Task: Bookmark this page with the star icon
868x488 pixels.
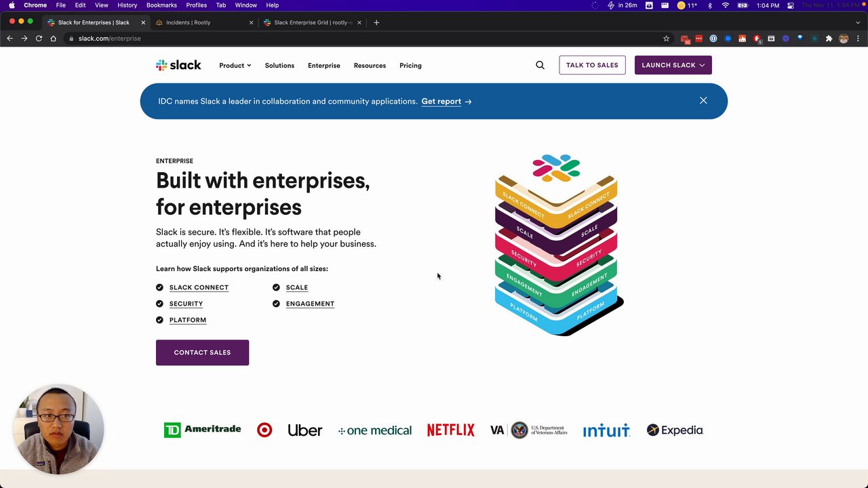Action: [x=666, y=39]
